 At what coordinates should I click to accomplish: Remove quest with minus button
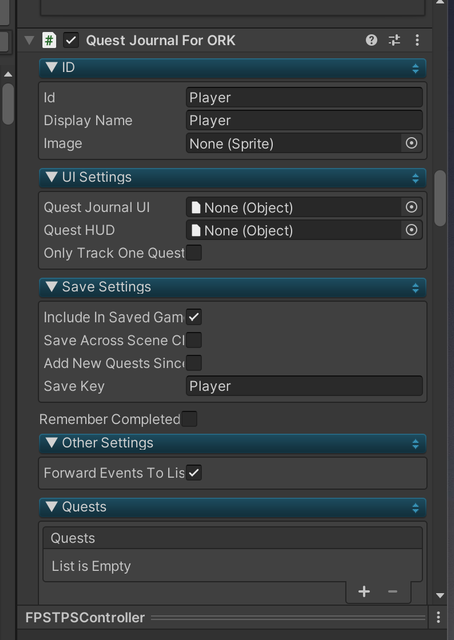[x=392, y=591]
